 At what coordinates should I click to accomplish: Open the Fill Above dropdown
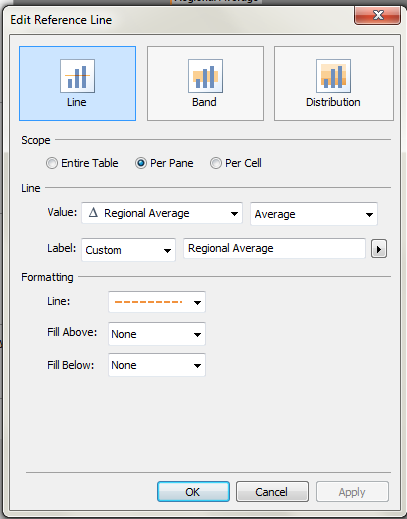pyautogui.click(x=157, y=334)
